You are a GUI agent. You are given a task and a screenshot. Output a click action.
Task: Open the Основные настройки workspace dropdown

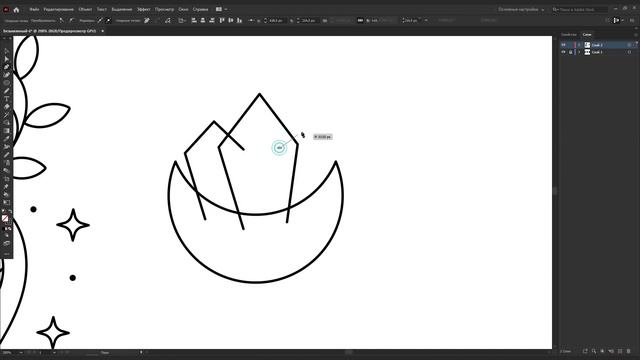point(521,9)
